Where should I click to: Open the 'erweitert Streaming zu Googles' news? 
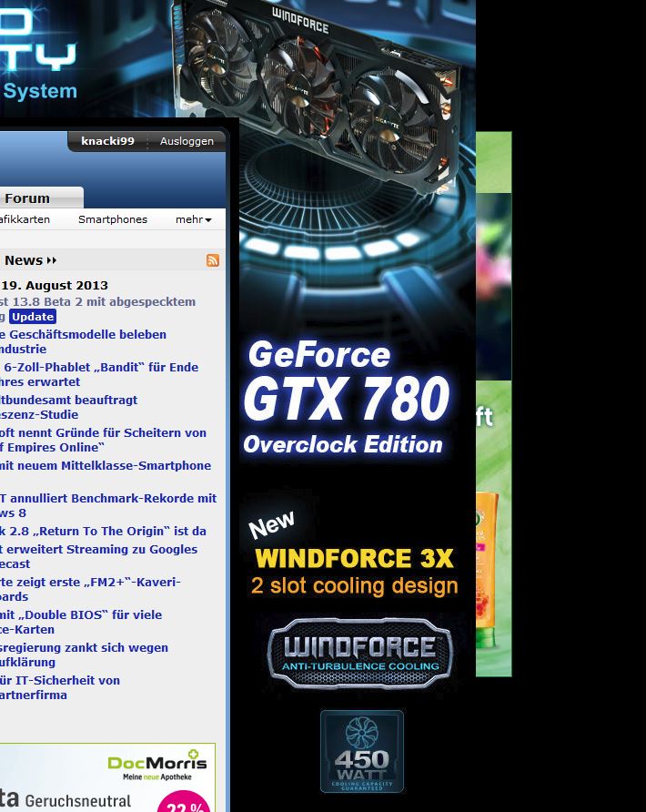click(98, 557)
